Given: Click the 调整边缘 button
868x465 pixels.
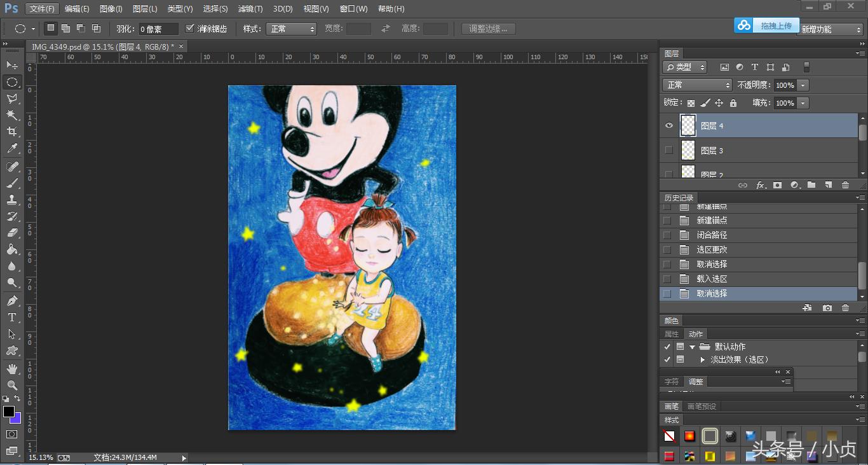Looking at the screenshot, I should [488, 28].
